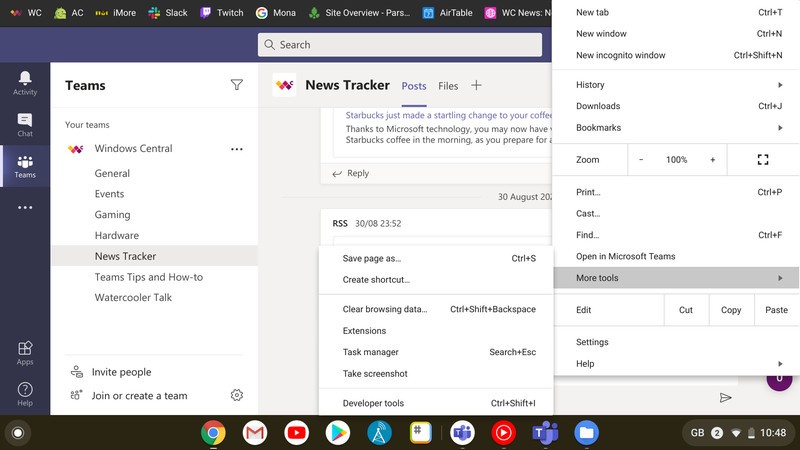Open the Twitch bookmark

(x=221, y=13)
